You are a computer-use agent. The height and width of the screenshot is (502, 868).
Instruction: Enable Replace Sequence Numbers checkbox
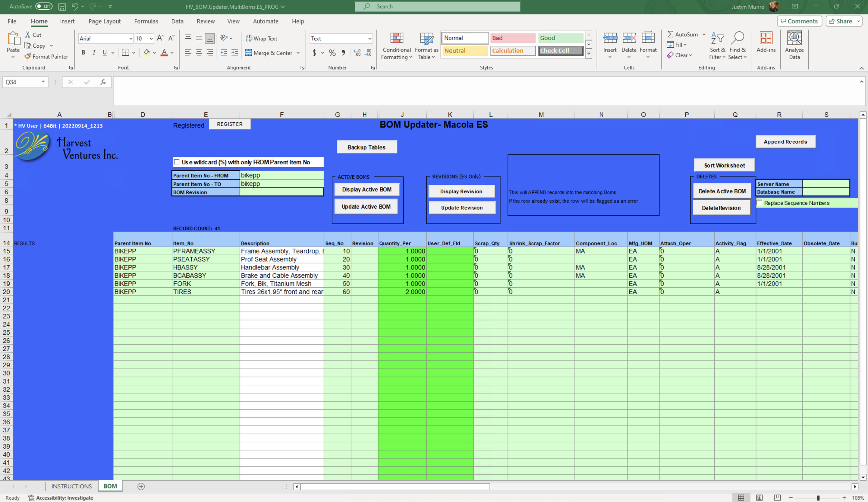point(759,203)
